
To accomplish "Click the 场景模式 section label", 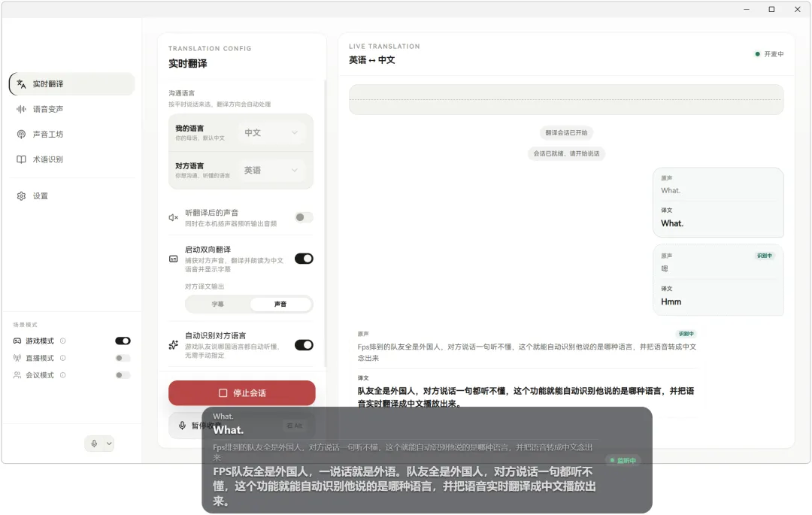I will point(26,325).
